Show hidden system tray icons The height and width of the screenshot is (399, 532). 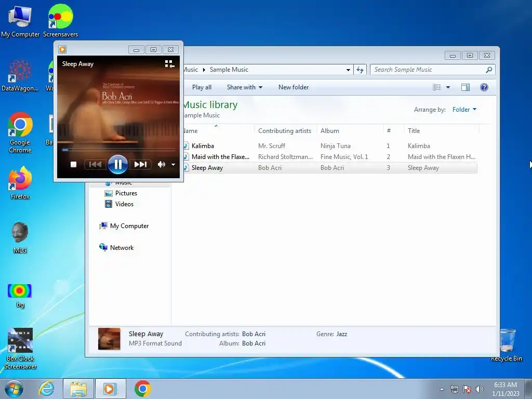(x=442, y=390)
